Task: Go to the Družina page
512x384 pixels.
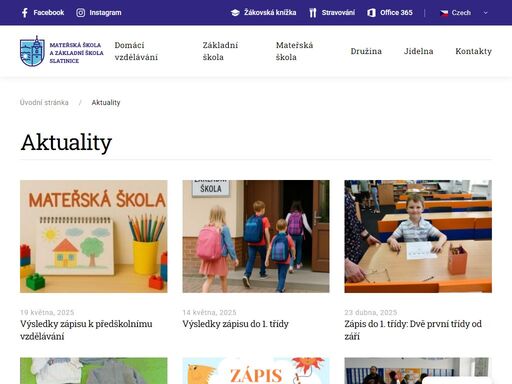Action: pos(366,51)
